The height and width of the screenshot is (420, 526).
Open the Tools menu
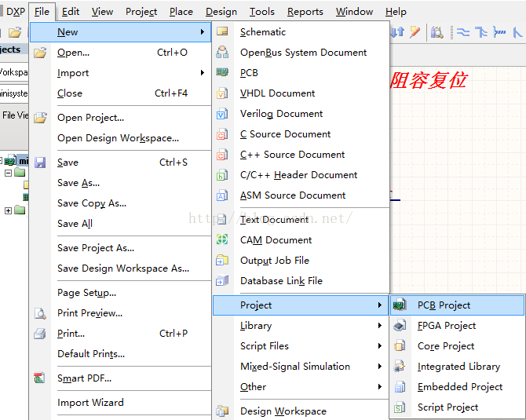tap(261, 12)
